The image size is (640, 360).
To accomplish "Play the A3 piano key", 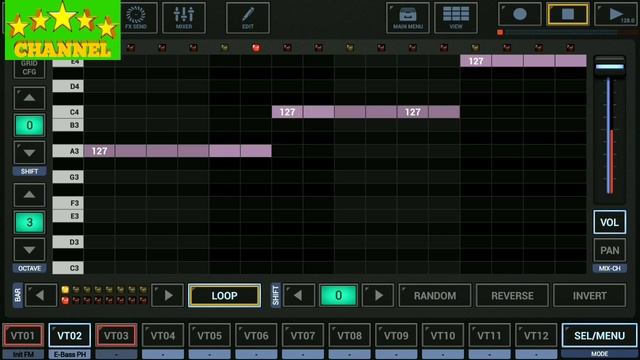I will 68,151.
